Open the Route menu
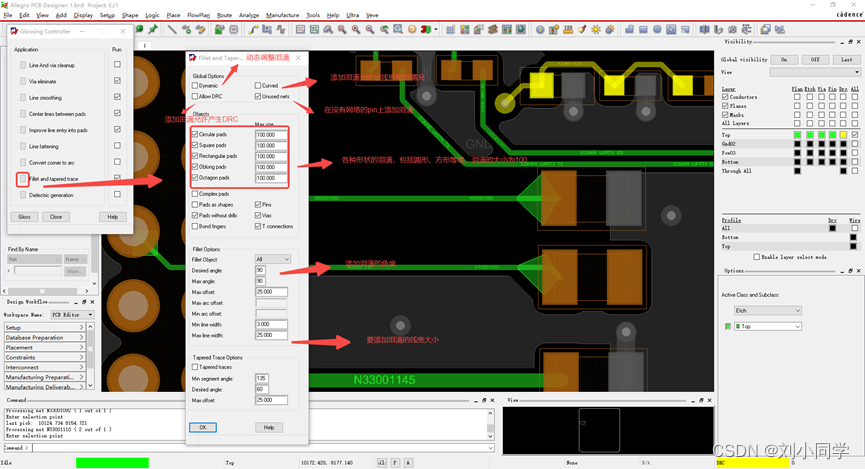Image resolution: width=865 pixels, height=469 pixels. (224, 16)
